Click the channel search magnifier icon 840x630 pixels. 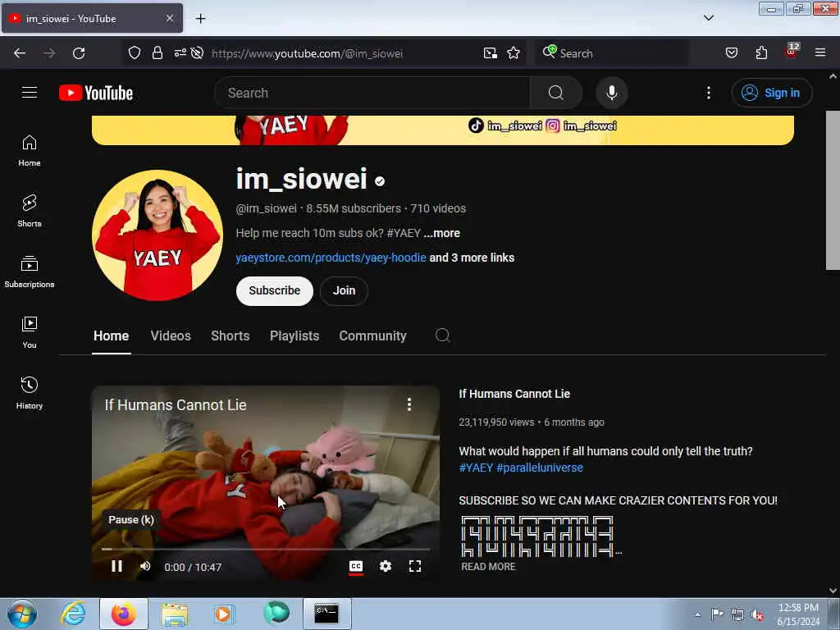[x=442, y=336]
